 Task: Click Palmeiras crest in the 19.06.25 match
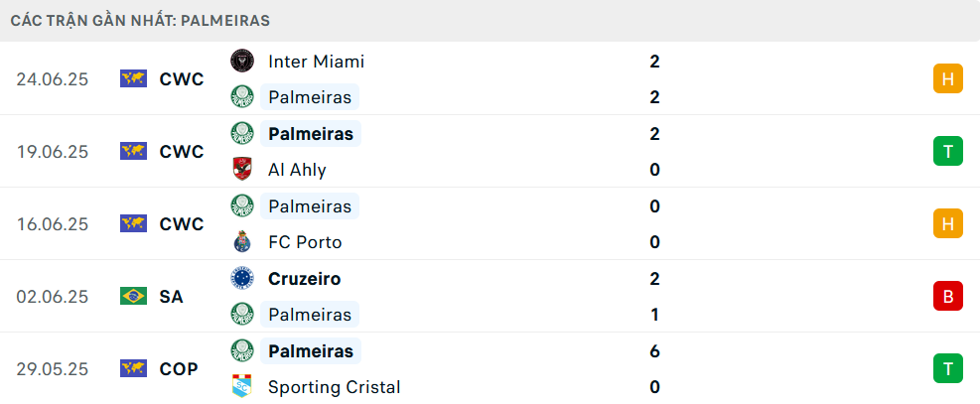pyautogui.click(x=242, y=133)
